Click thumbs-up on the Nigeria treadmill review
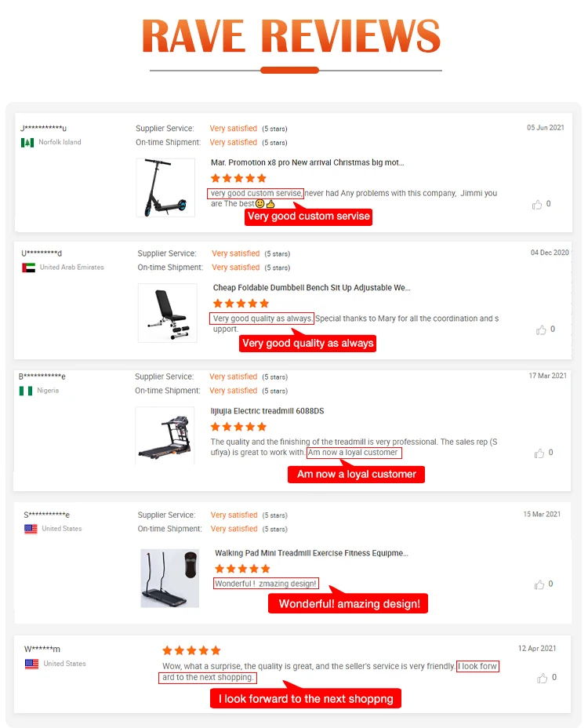Viewport: 588px width, 728px height. [539, 453]
